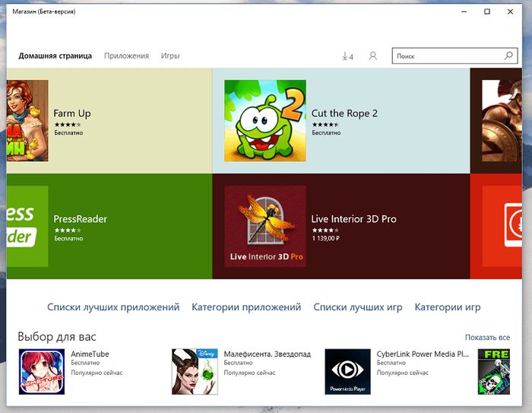Image resolution: width=532 pixels, height=413 pixels.
Task: Click the user account icon
Action: pos(372,56)
